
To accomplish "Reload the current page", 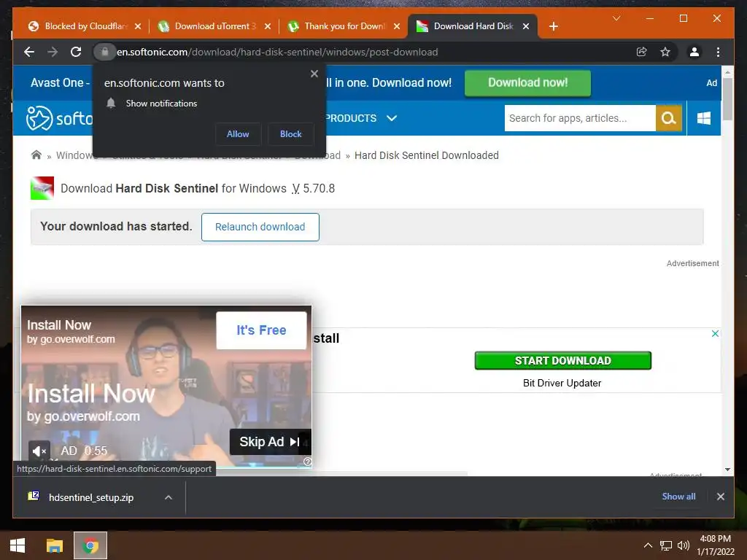I will (x=76, y=52).
